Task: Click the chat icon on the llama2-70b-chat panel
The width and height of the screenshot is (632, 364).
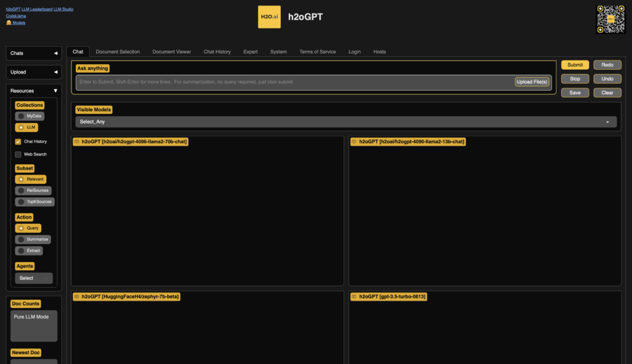Action: click(77, 142)
